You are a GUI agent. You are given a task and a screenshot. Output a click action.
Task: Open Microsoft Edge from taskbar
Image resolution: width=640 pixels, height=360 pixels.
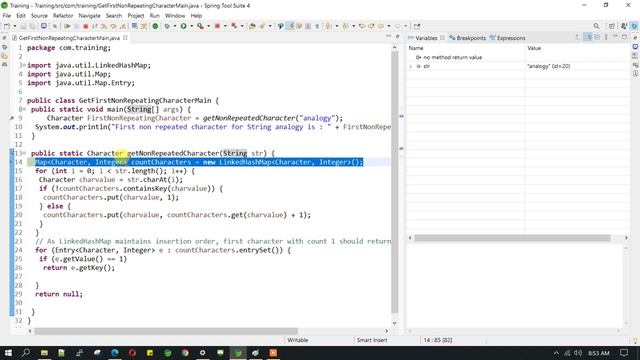115,353
